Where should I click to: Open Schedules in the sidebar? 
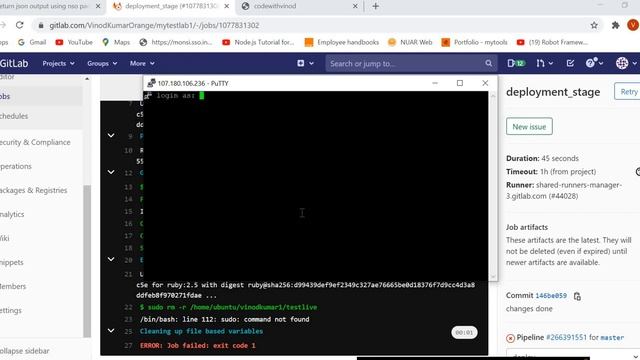click(x=41, y=116)
